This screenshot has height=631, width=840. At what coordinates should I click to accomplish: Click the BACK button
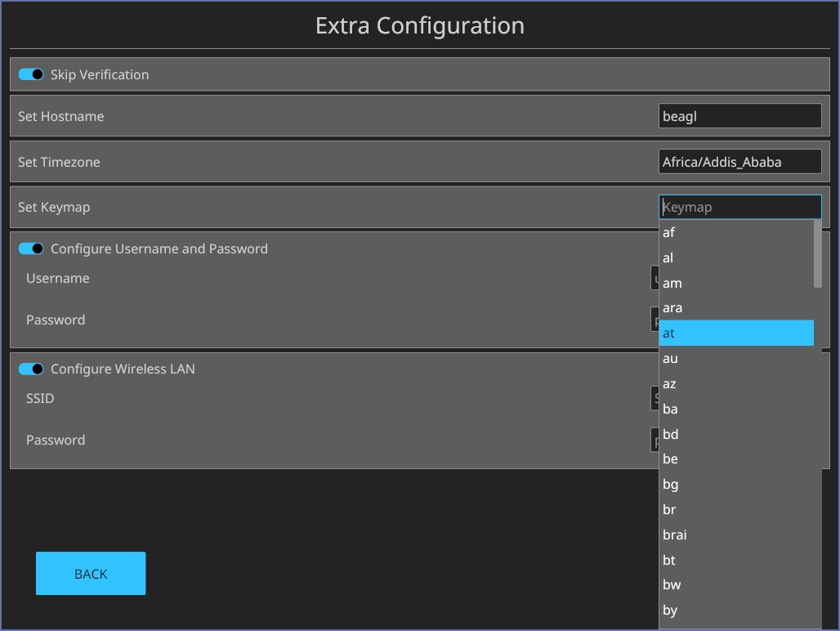click(91, 574)
